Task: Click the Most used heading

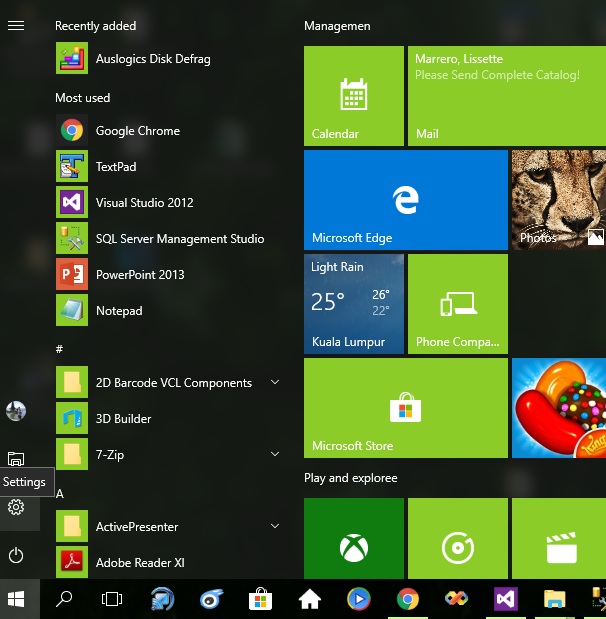Action: pos(83,98)
